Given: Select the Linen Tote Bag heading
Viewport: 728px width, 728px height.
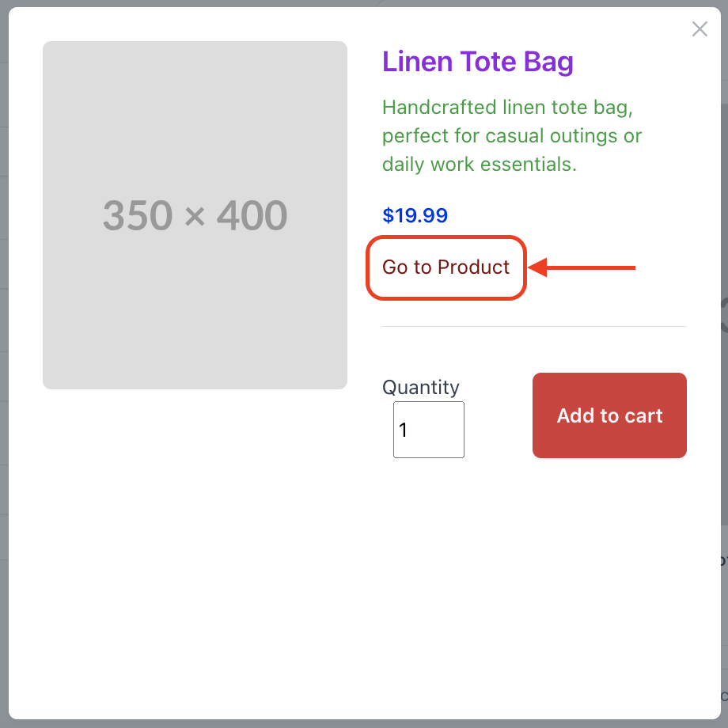Looking at the screenshot, I should coord(478,62).
